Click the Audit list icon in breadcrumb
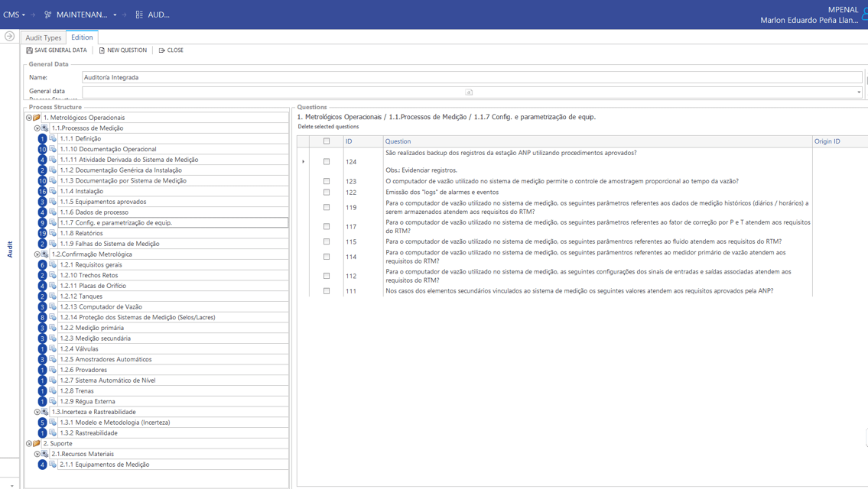Image resolution: width=868 pixels, height=489 pixels. [x=139, y=15]
